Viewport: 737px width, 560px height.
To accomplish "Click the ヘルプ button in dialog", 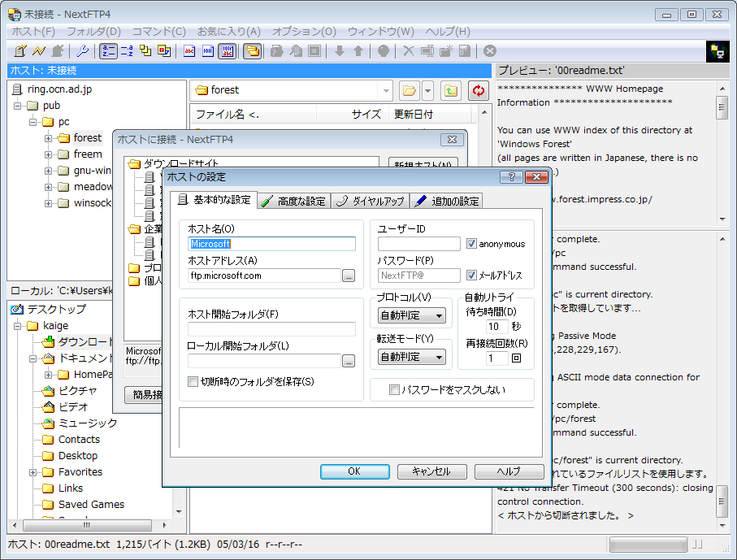I will click(509, 471).
